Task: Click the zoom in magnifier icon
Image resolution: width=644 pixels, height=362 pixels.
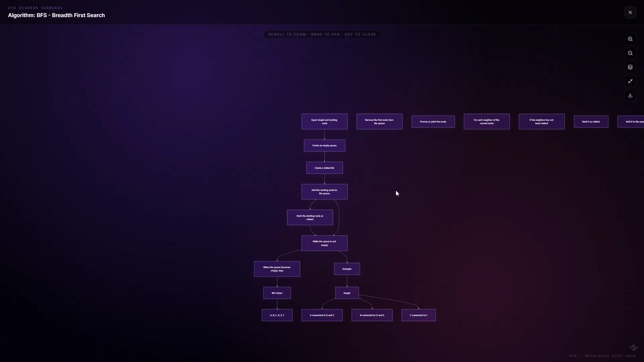Action: [x=630, y=39]
